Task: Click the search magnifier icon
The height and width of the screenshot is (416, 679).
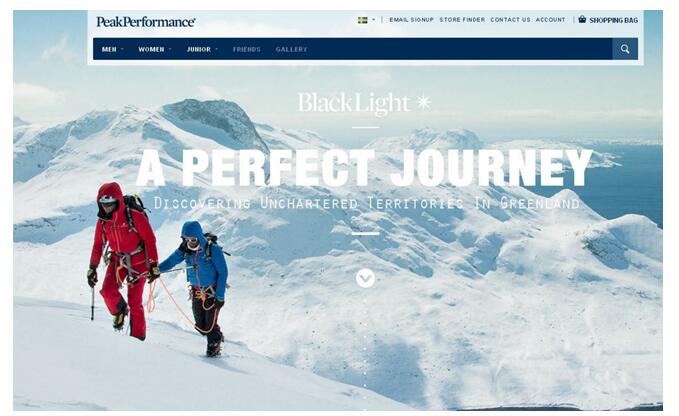Action: [624, 49]
